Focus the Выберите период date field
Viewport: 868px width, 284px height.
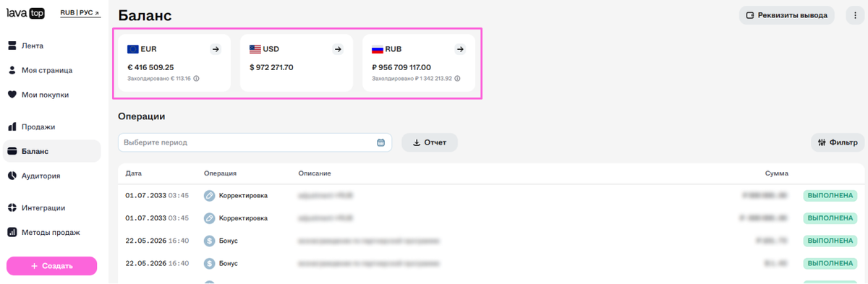point(255,142)
